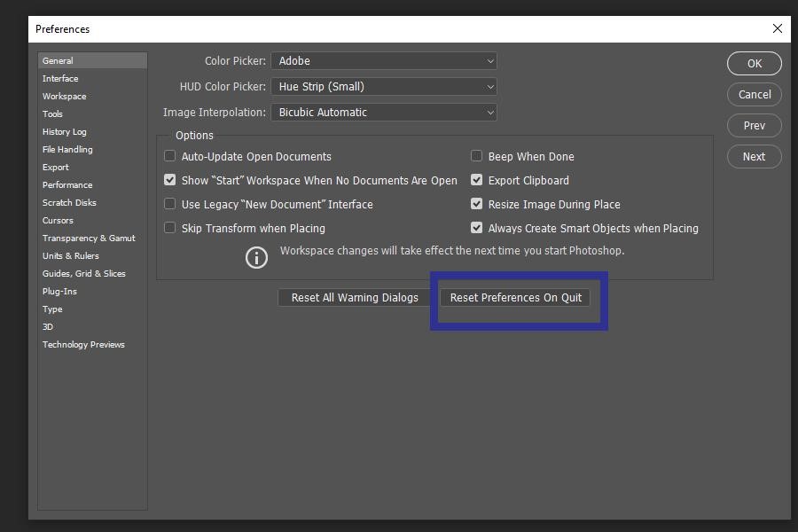Screen dimensions: 798x532
Task: Open the Color Picker dropdown set to Adobe
Action: 384,60
